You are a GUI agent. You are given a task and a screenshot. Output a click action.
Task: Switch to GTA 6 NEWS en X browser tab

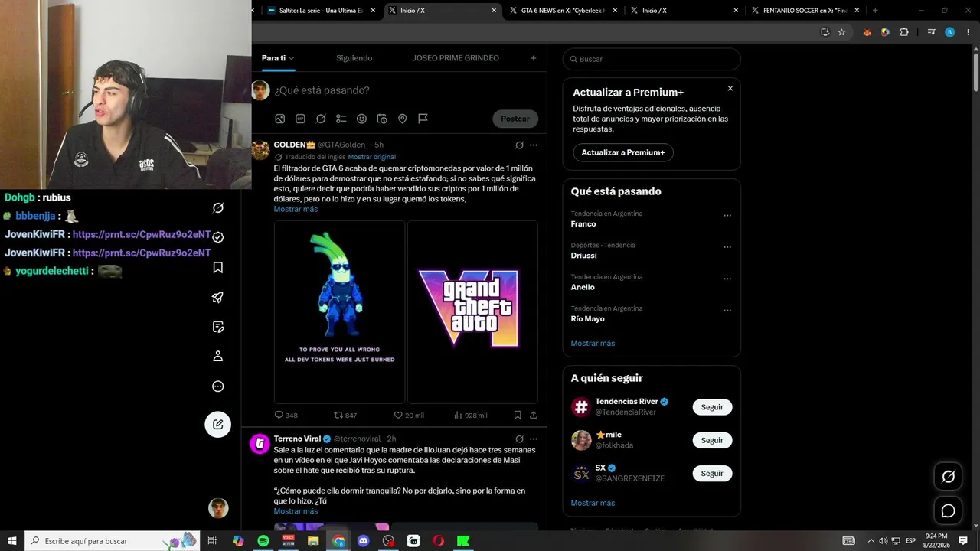click(x=563, y=11)
